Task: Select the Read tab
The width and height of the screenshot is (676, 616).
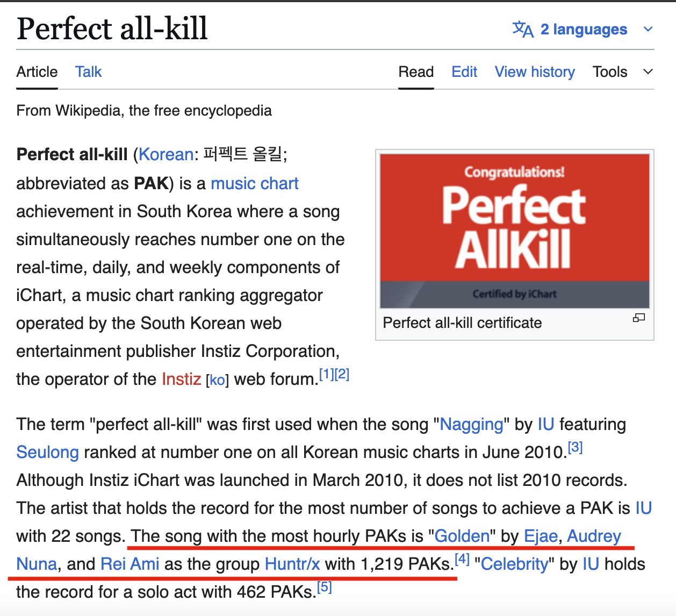Action: (x=416, y=72)
